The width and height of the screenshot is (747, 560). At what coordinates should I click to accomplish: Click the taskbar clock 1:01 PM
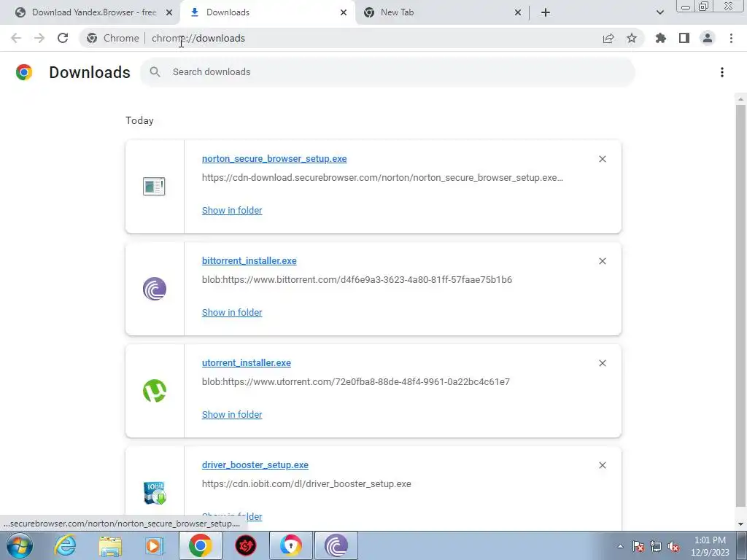point(710,546)
